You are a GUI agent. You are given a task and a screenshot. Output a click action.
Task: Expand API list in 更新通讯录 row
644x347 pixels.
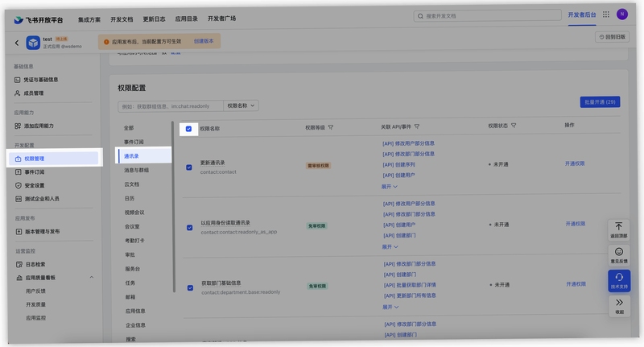tap(390, 187)
